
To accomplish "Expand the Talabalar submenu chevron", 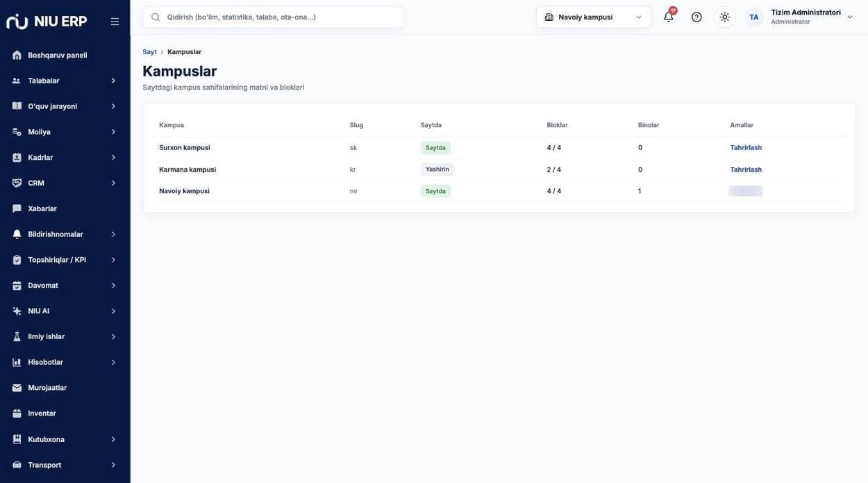I will pos(114,81).
